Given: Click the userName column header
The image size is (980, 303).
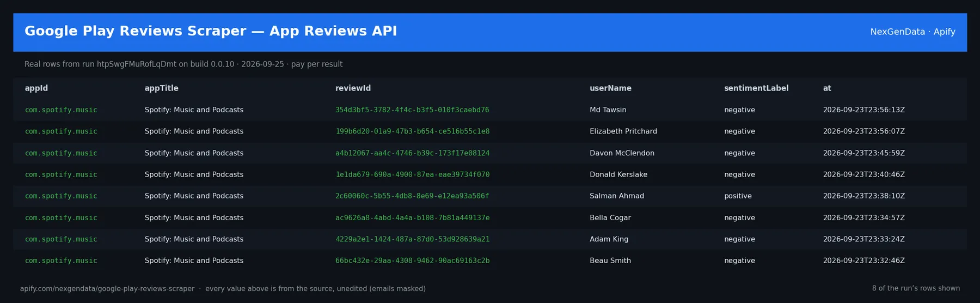Looking at the screenshot, I should point(610,88).
